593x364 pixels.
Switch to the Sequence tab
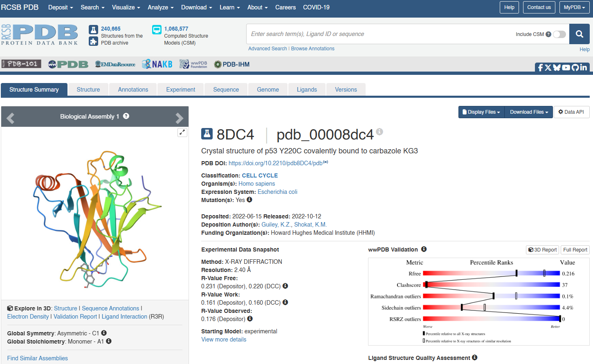click(226, 90)
